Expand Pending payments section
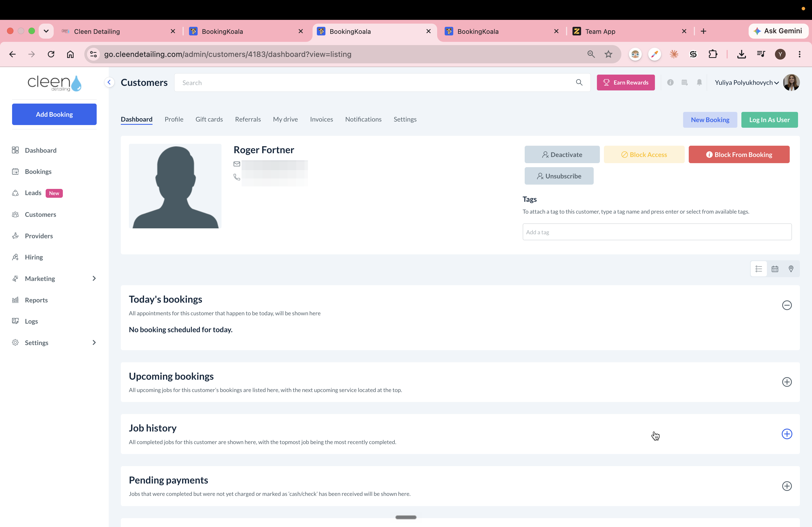Image resolution: width=812 pixels, height=527 pixels. coord(787,486)
